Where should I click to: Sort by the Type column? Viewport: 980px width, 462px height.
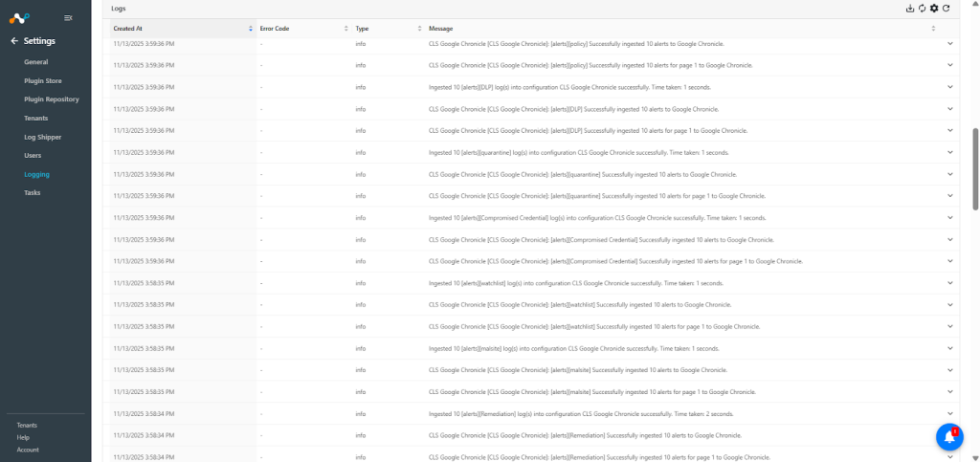[420, 29]
